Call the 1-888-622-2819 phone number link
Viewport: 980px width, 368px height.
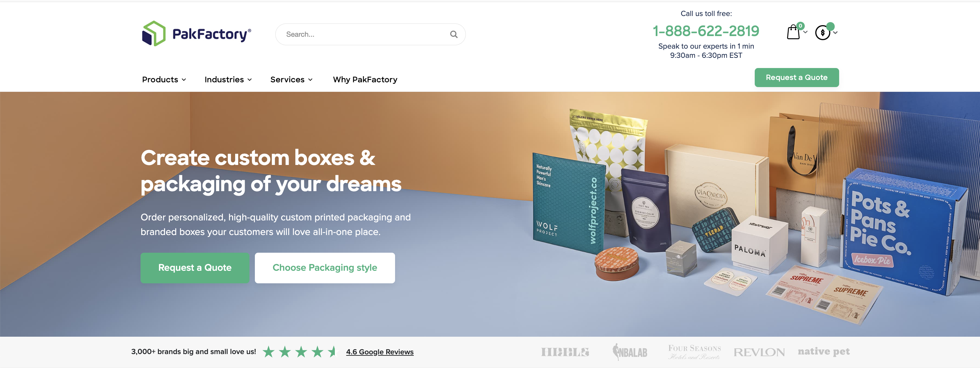706,31
